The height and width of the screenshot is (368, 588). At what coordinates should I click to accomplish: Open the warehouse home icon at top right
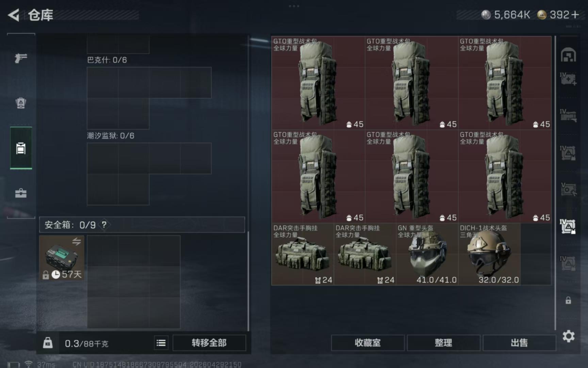(x=568, y=55)
